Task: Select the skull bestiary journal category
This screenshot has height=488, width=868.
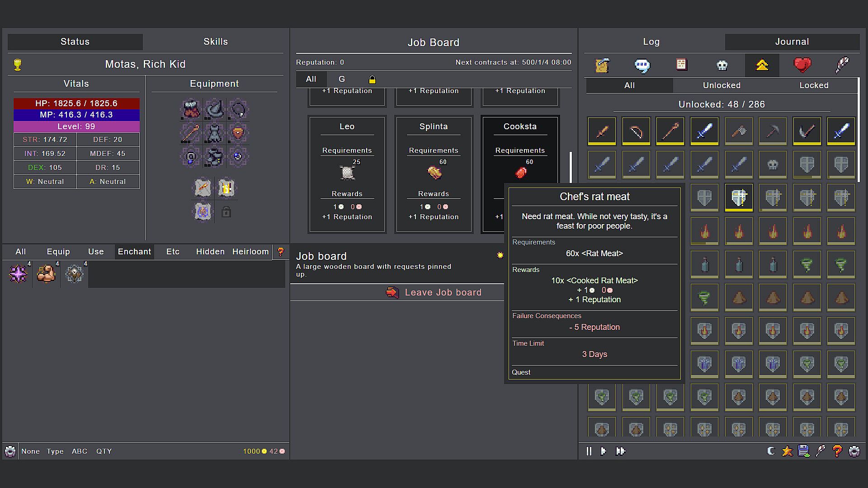Action: pos(722,65)
